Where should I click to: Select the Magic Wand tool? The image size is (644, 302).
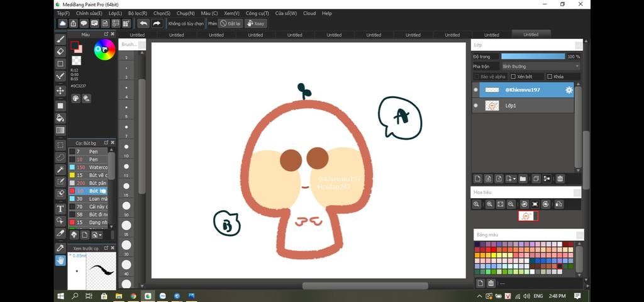[60, 169]
